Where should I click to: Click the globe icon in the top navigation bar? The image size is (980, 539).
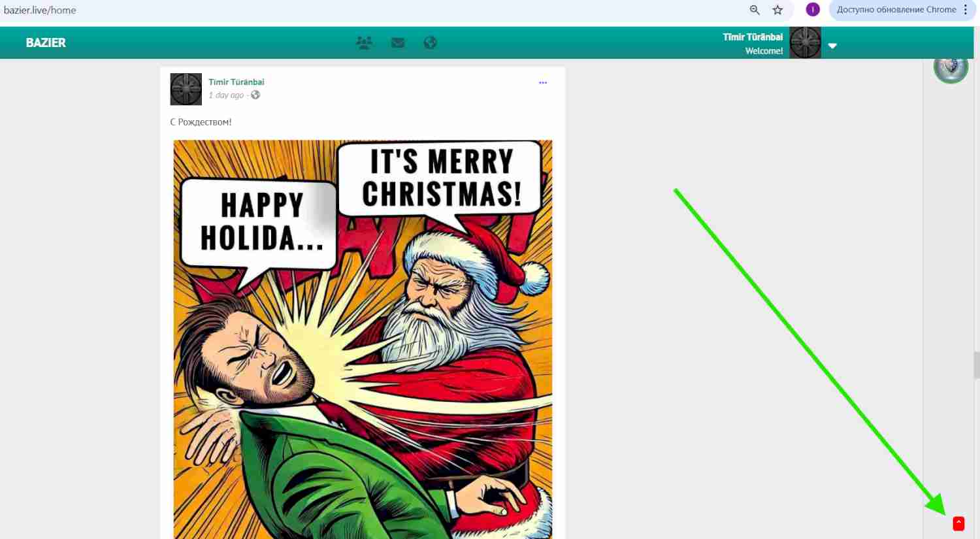[430, 43]
